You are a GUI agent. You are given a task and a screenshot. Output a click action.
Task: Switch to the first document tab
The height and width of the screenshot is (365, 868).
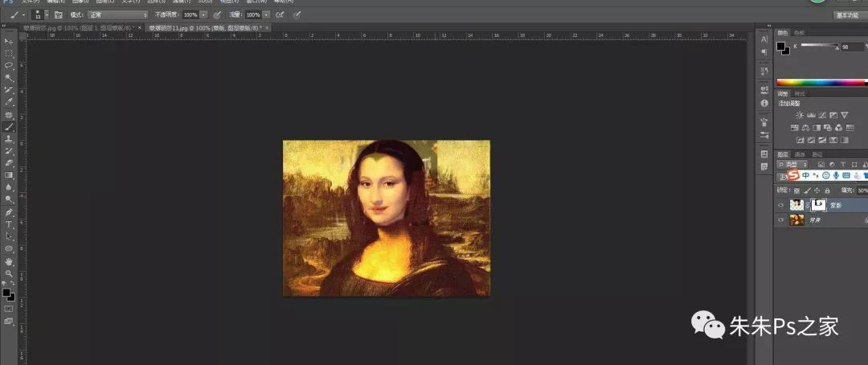(x=82, y=27)
